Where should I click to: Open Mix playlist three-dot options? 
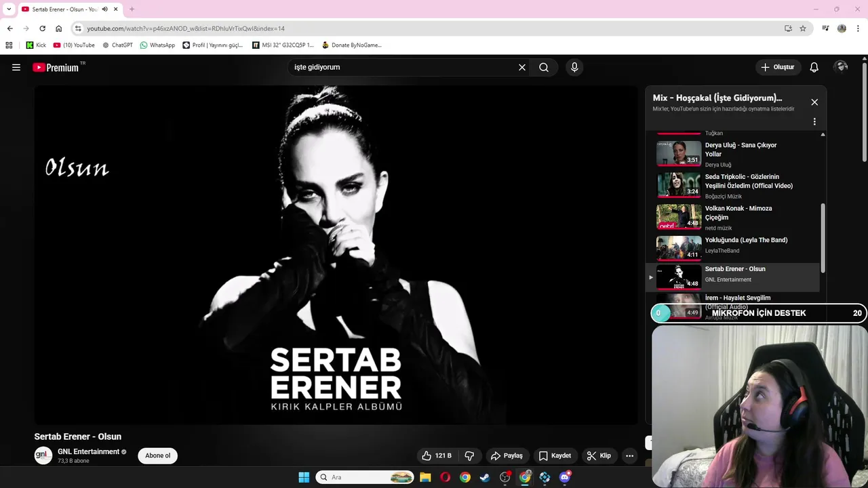point(814,122)
